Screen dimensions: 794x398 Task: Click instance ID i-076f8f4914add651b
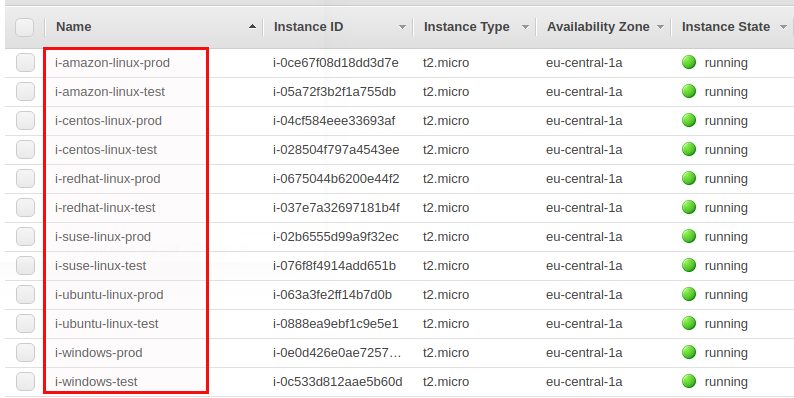(334, 265)
